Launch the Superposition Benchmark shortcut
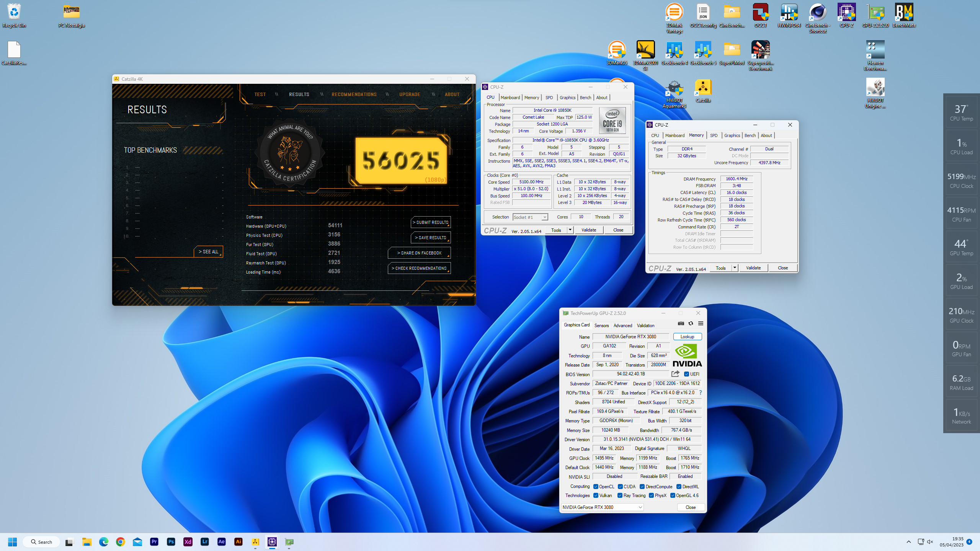The width and height of the screenshot is (980, 551). [760, 55]
